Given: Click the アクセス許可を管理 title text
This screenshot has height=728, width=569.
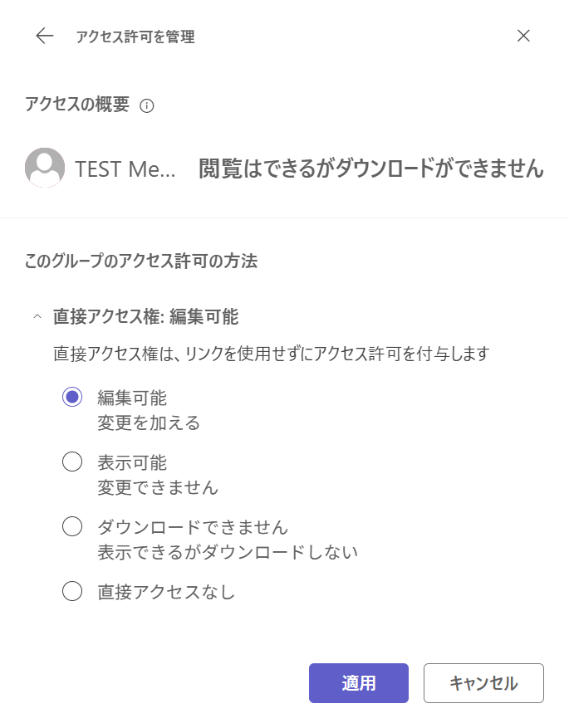Looking at the screenshot, I should click(x=134, y=36).
